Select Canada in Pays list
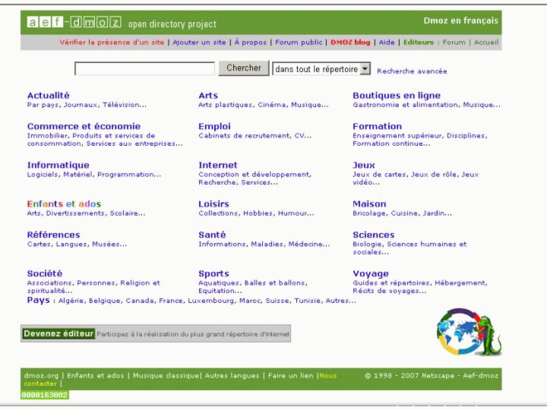The image size is (547, 410). coord(140,300)
